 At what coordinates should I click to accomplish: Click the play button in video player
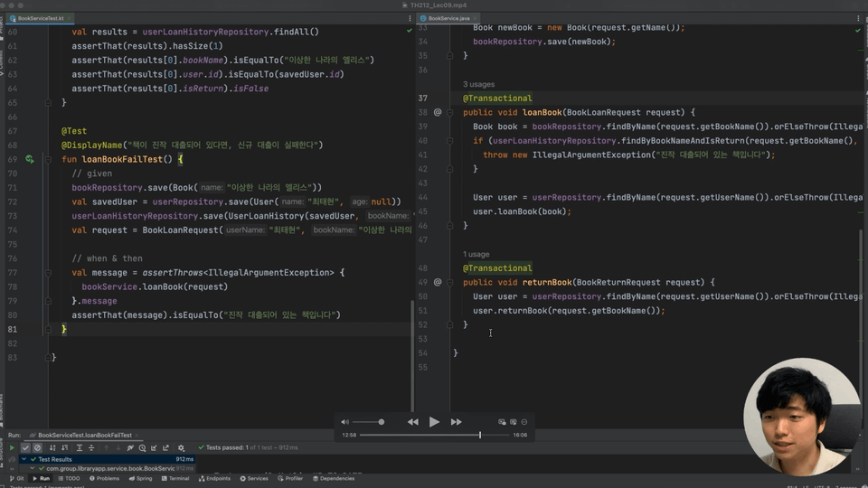pyautogui.click(x=434, y=422)
